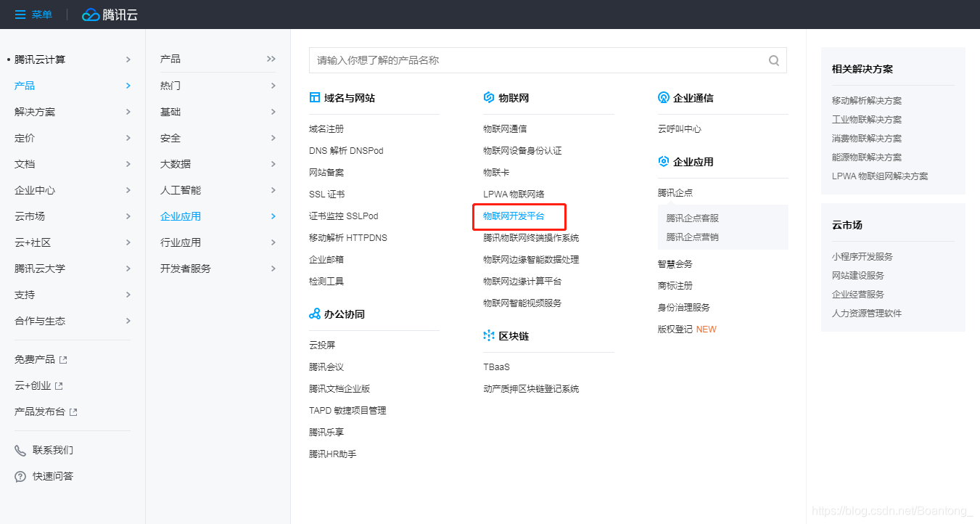This screenshot has height=524, width=980.
Task: Click the external link icon beside 产品发布台
Action: tap(73, 412)
